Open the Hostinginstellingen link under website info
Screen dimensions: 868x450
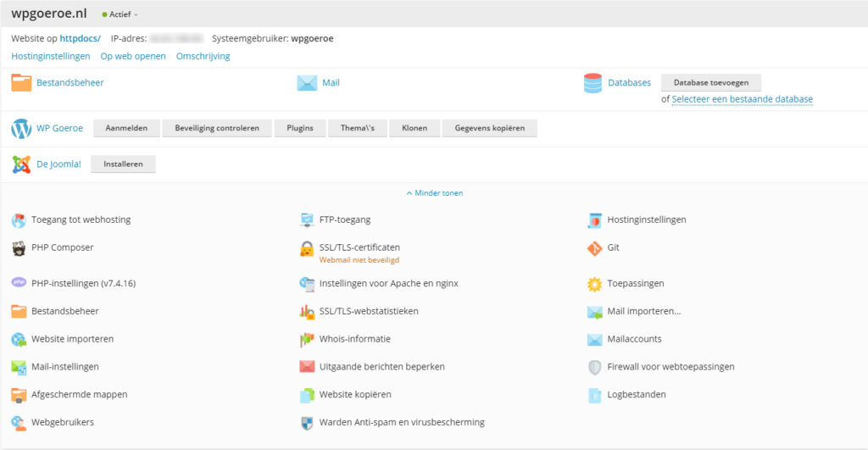51,56
